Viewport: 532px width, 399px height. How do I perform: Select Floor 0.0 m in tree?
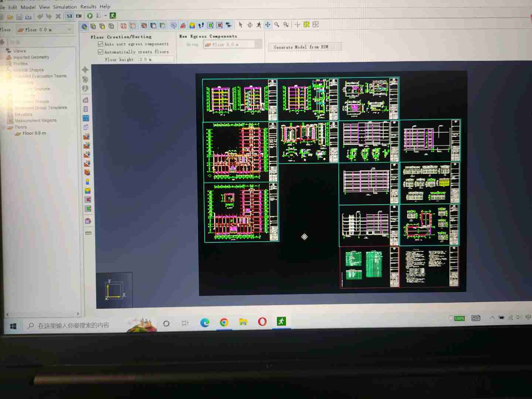click(34, 133)
